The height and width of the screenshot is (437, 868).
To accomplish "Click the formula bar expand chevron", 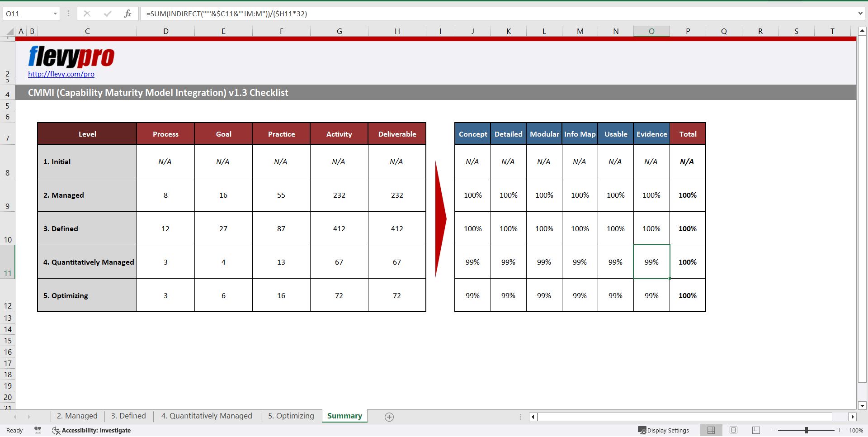I will 860,14.
